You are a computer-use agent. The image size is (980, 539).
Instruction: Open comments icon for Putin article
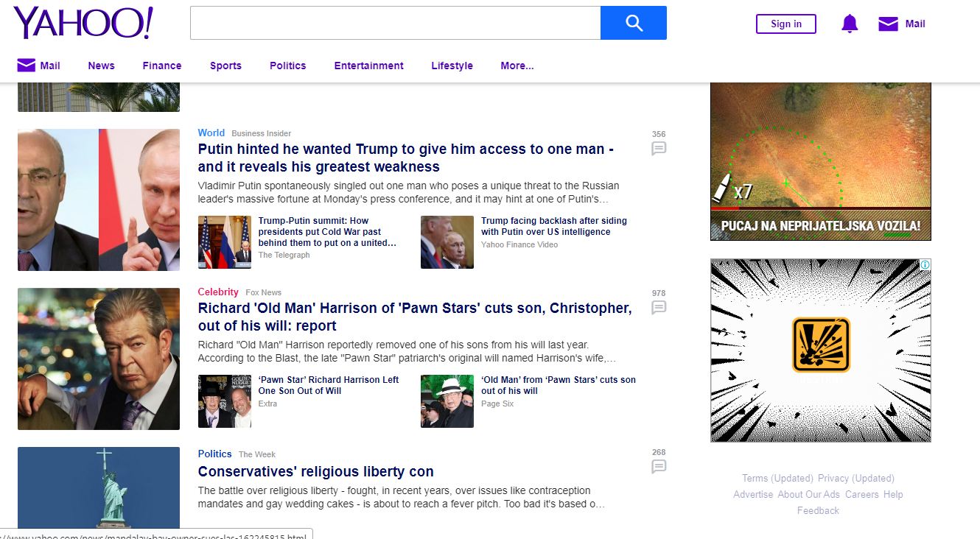point(659,149)
